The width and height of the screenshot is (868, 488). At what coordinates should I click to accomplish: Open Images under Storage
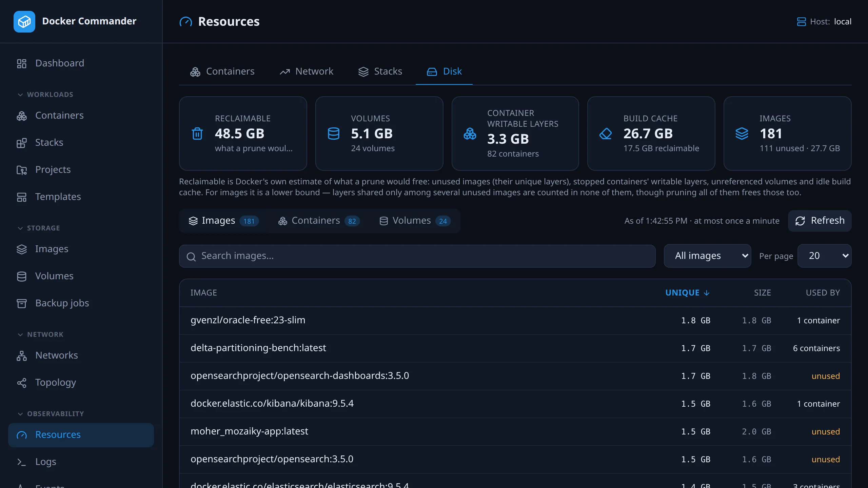(81, 249)
